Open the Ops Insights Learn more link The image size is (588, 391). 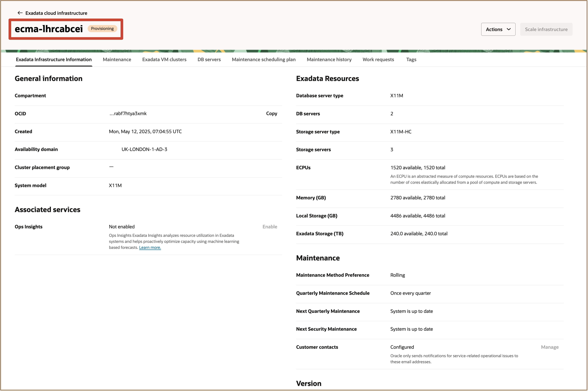coord(150,247)
